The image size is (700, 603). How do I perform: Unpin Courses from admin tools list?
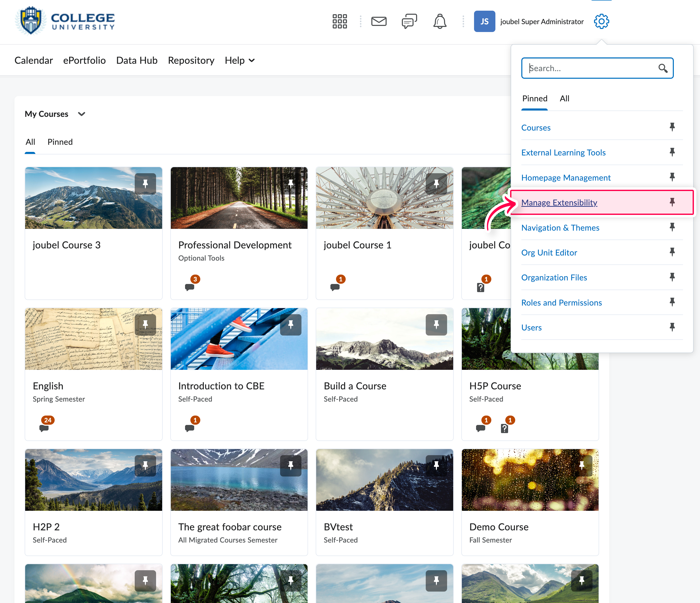[672, 127]
